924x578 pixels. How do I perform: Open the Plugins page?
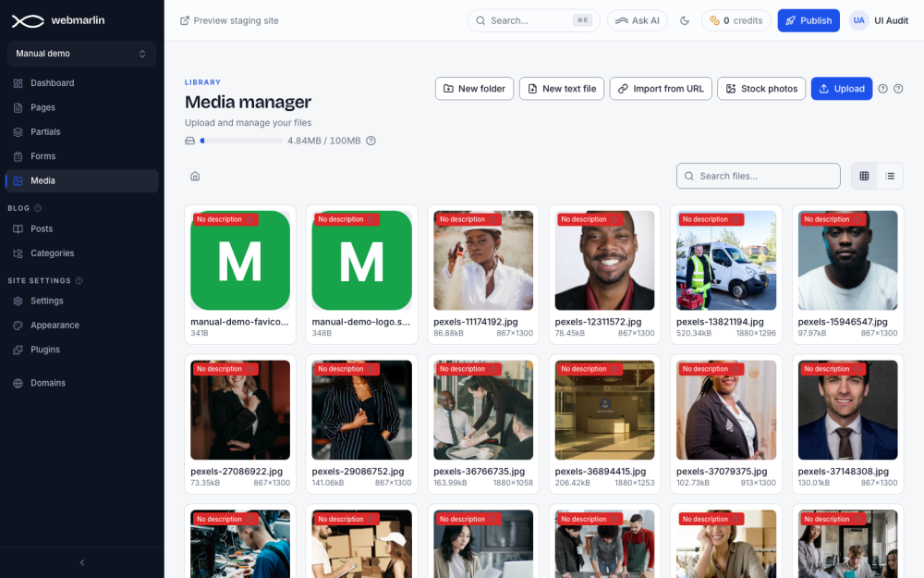82,350
